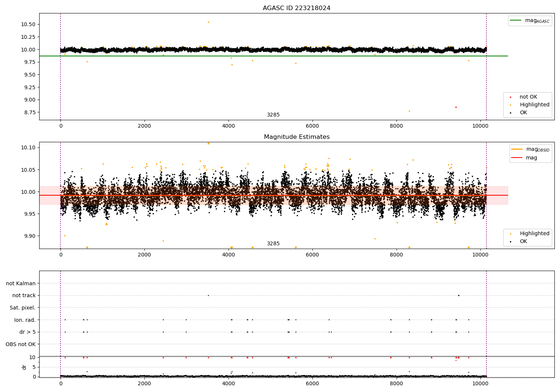Click the 9.25 y-axis tick of the top plot
This screenshot has height=392, width=560.
pos(30,87)
